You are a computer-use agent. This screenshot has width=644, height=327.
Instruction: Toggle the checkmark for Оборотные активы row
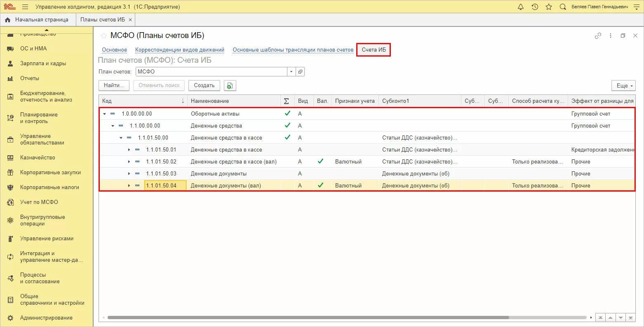287,114
